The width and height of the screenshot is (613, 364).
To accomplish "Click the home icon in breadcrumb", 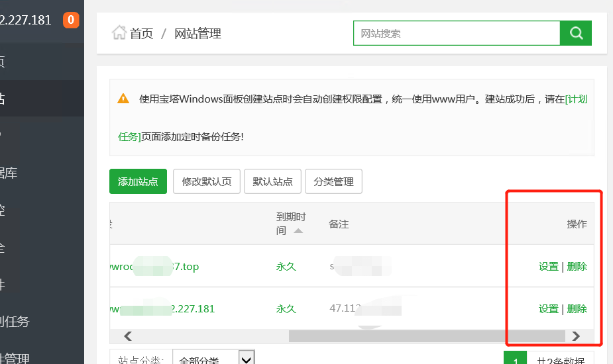I will coord(119,33).
